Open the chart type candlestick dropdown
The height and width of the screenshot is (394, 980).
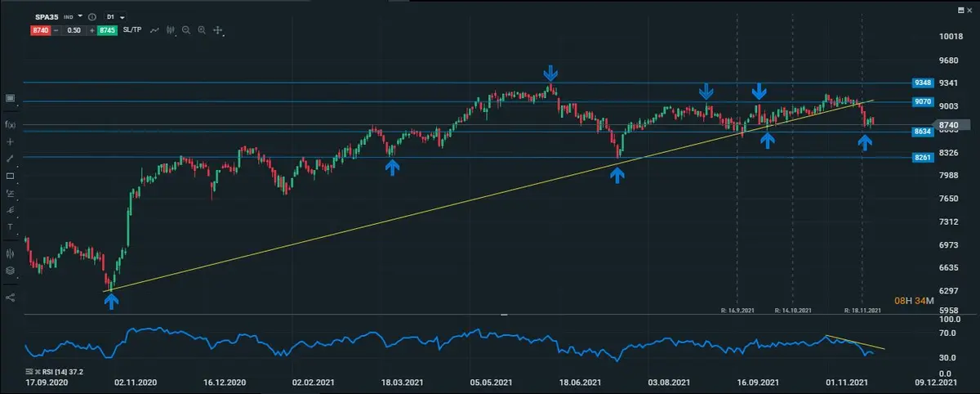[171, 30]
